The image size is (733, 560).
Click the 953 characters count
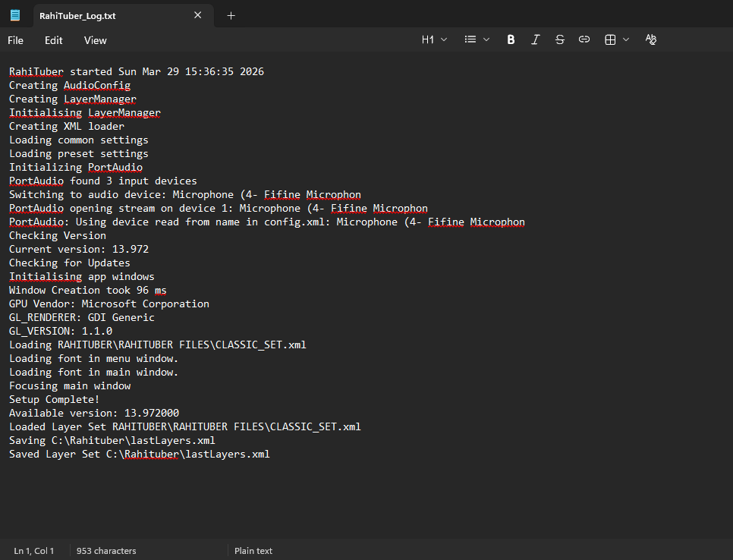106,551
